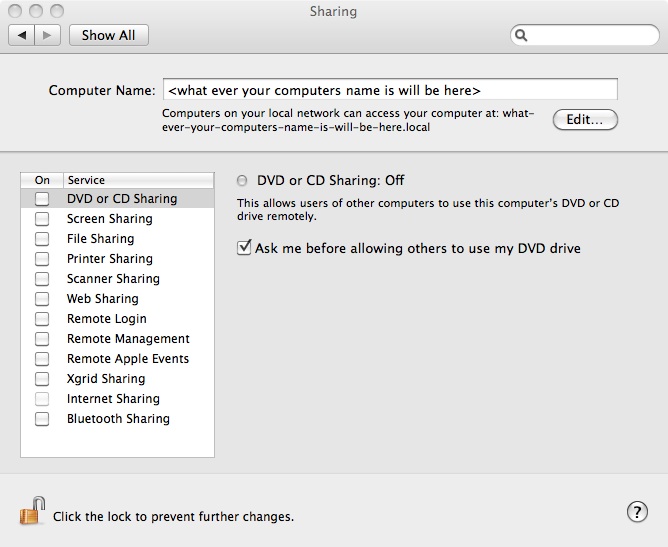Select Printer Sharing in the service list
The image size is (668, 547).
tap(110, 259)
